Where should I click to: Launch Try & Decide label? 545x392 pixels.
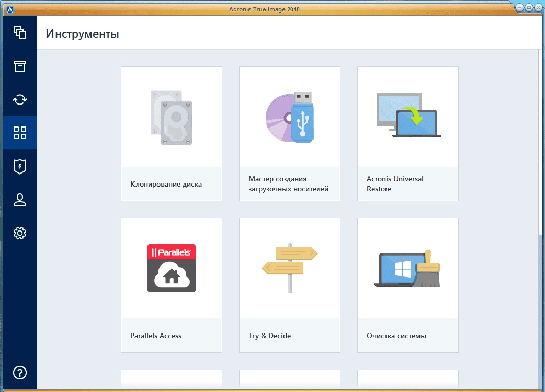click(270, 336)
